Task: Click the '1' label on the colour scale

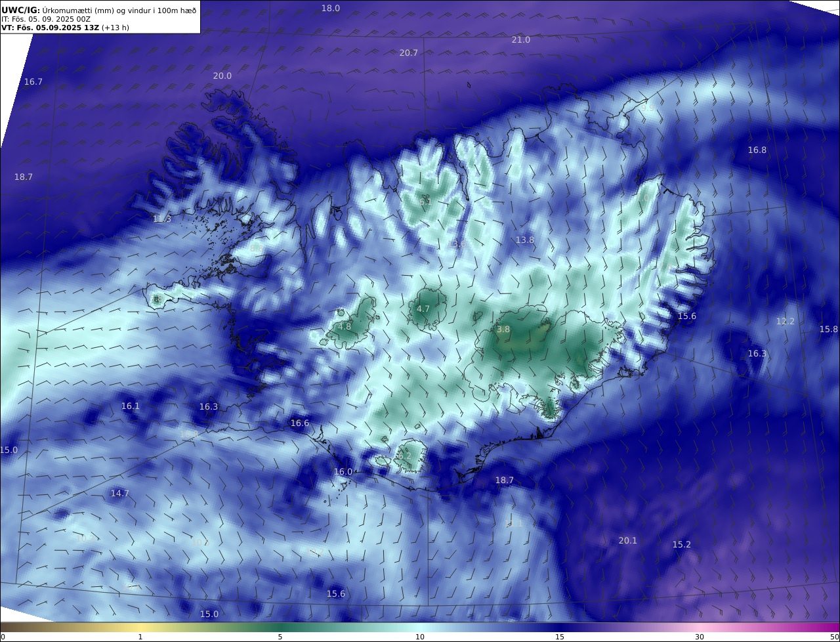Action: pyautogui.click(x=140, y=637)
